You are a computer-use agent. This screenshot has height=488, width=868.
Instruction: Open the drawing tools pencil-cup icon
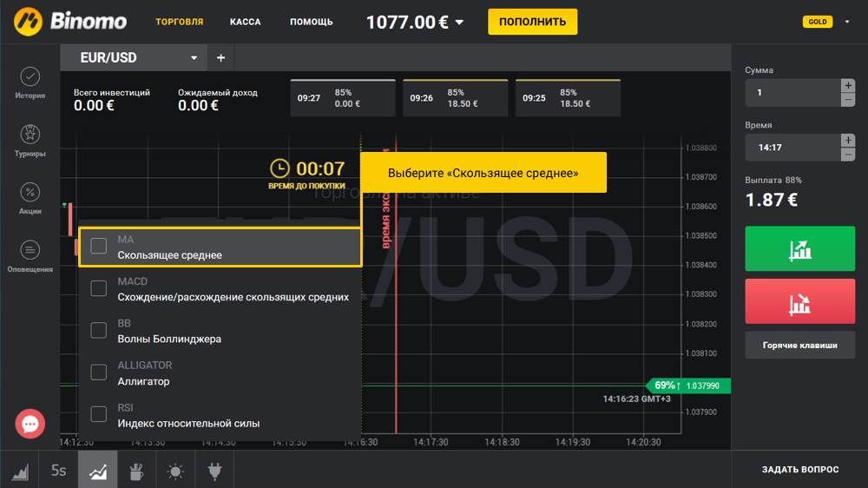[136, 471]
